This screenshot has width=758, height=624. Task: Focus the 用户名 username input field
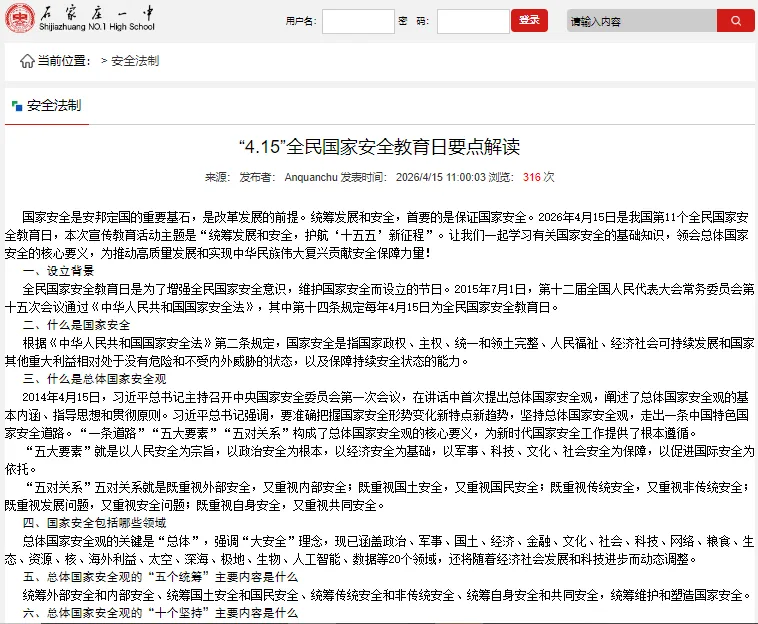click(x=358, y=21)
